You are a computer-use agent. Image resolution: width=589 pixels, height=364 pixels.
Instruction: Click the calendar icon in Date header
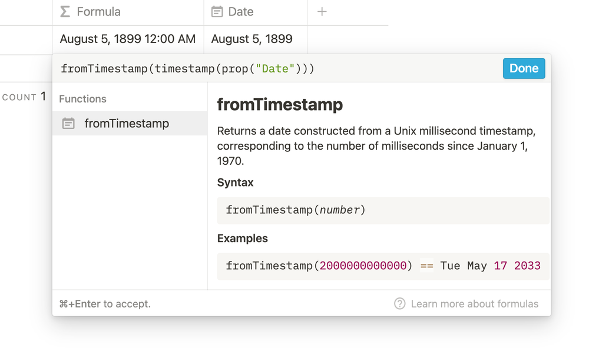(217, 12)
